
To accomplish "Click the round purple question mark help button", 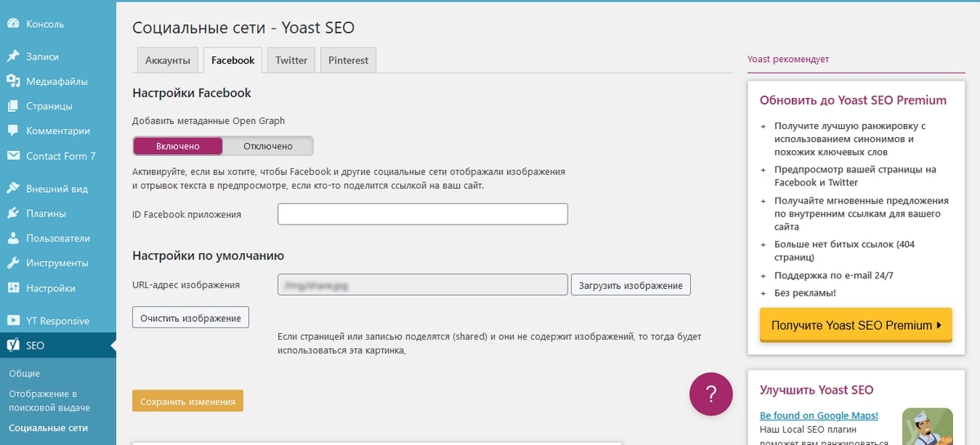I will tap(710, 394).
